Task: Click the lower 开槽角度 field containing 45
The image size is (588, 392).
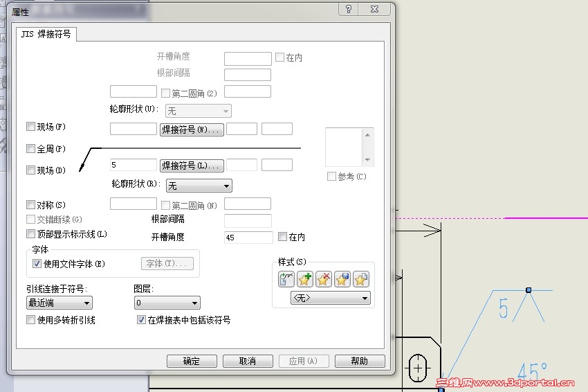Action: pos(248,238)
